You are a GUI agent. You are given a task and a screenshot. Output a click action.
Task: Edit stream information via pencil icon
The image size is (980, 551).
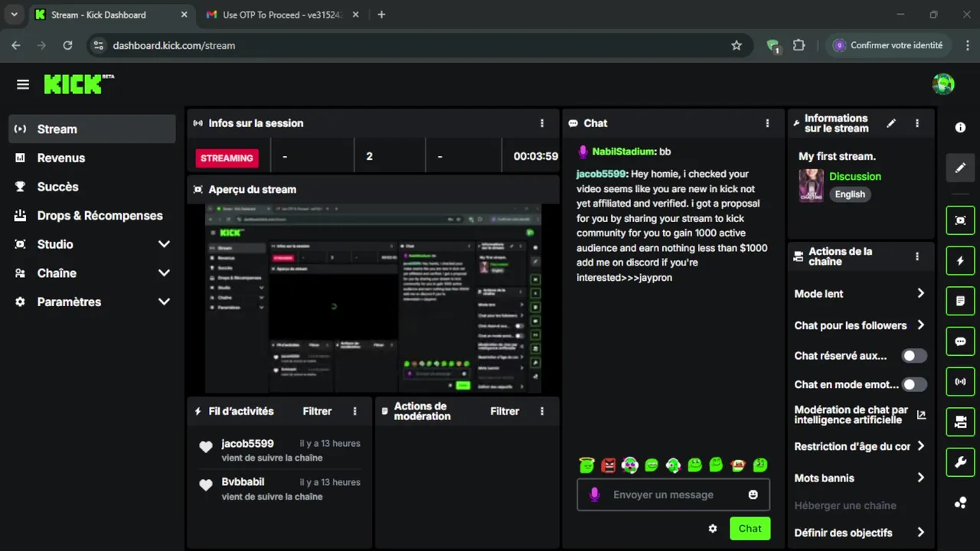[891, 123]
